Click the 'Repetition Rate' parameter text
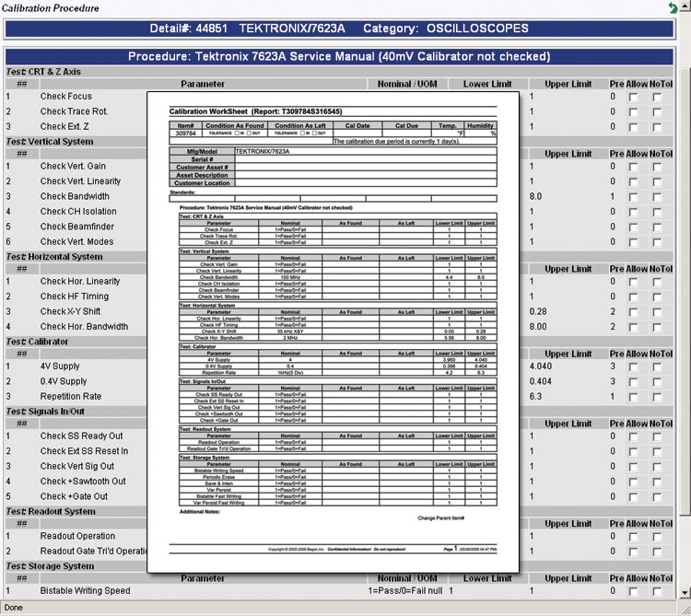The width and height of the screenshot is (691, 616). (71, 396)
